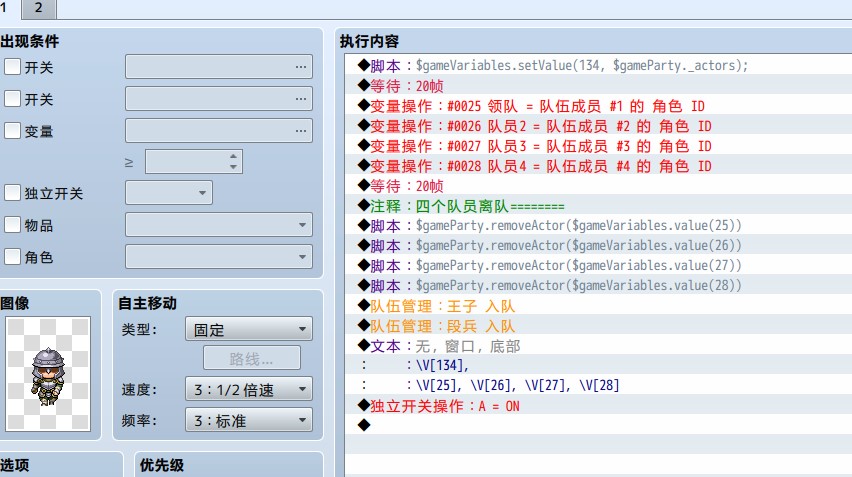Select the empty command line diamond
This screenshot has width=852, height=477.
coord(364,425)
